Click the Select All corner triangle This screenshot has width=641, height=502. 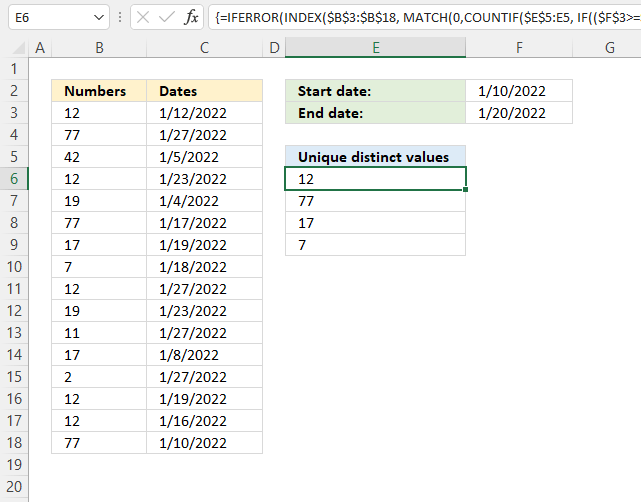18,48
